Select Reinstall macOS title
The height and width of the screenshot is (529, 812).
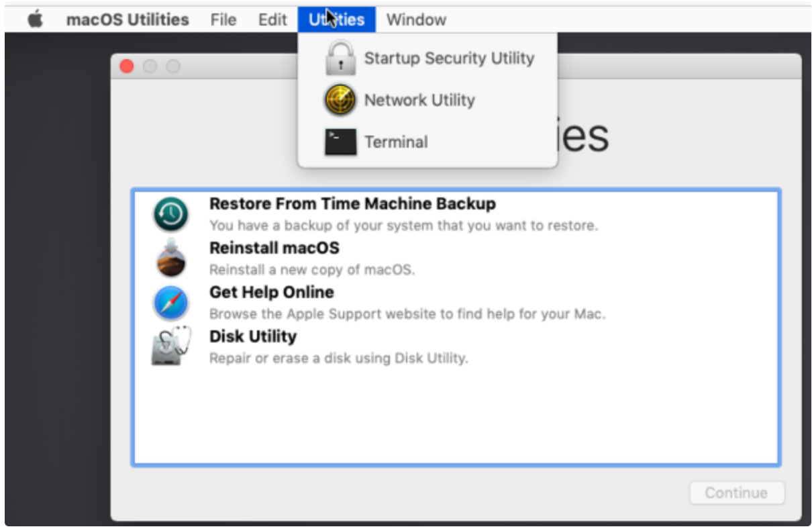tap(274, 248)
